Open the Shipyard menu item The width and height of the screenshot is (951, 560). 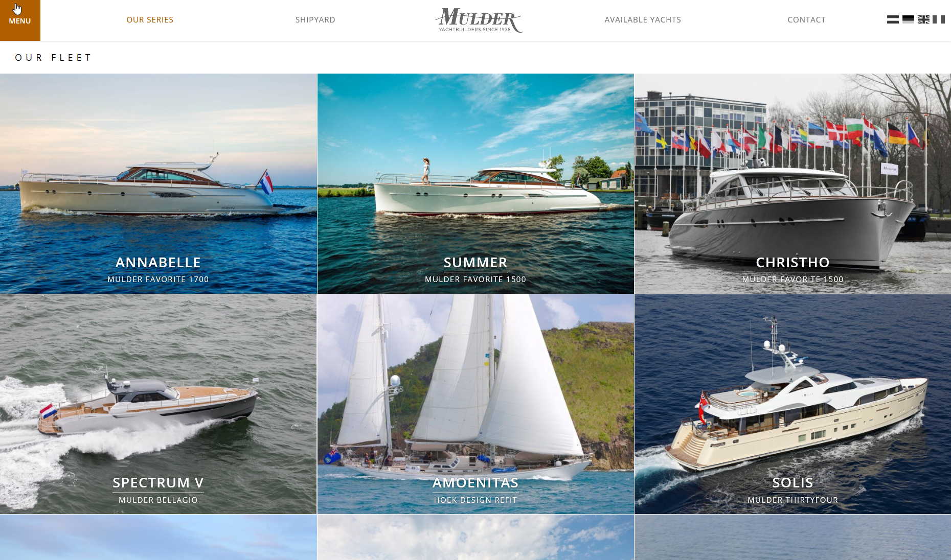[315, 20]
